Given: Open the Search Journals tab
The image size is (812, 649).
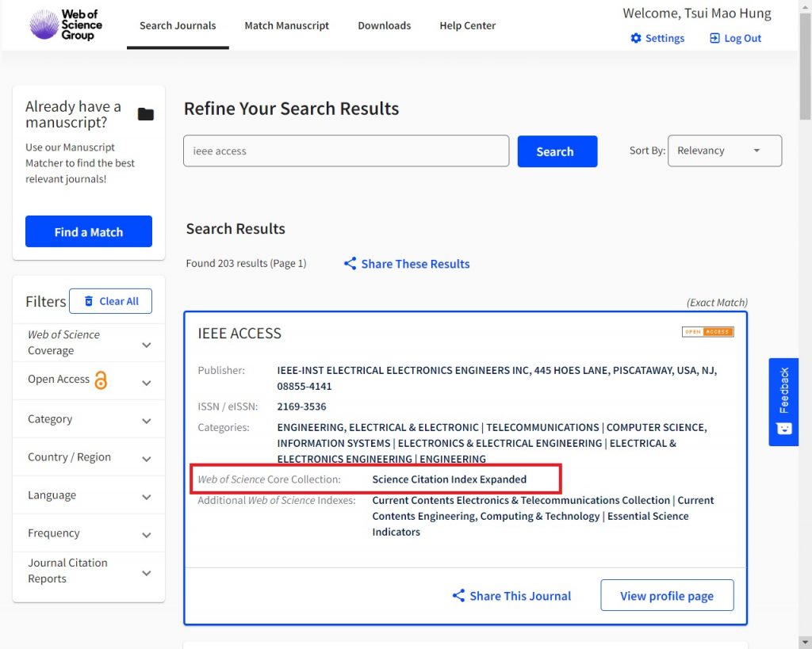Looking at the screenshot, I should coord(178,25).
